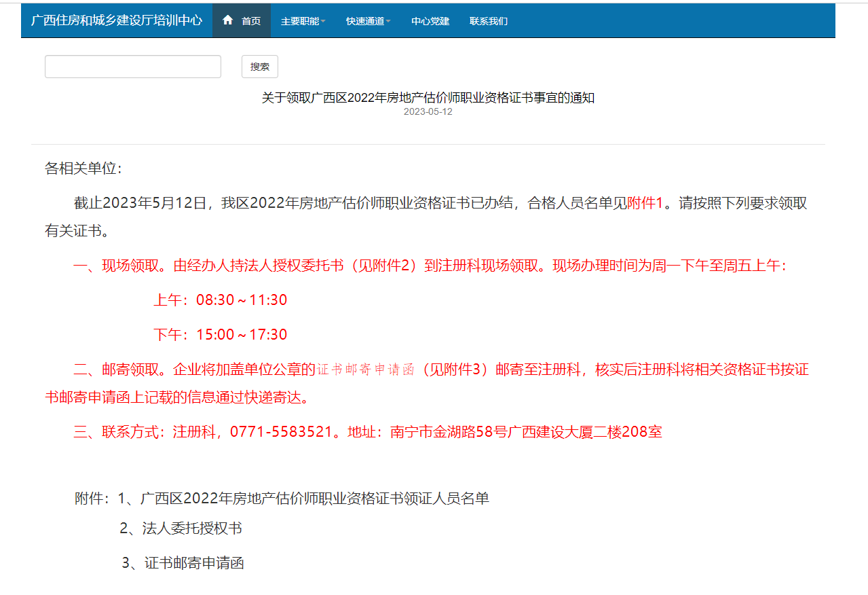Click the address 南宁市金湖路58号 text
Image resolution: width=868 pixels, height=595 pixels.
click(449, 432)
